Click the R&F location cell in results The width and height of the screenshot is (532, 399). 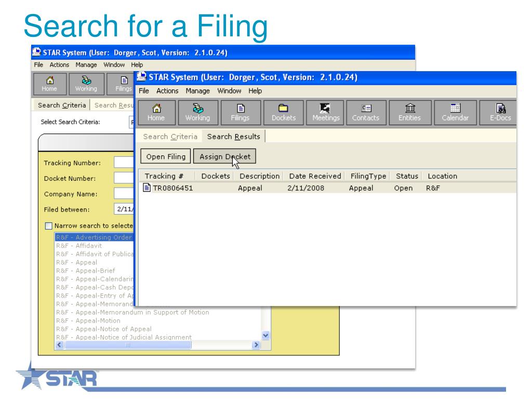coord(433,188)
